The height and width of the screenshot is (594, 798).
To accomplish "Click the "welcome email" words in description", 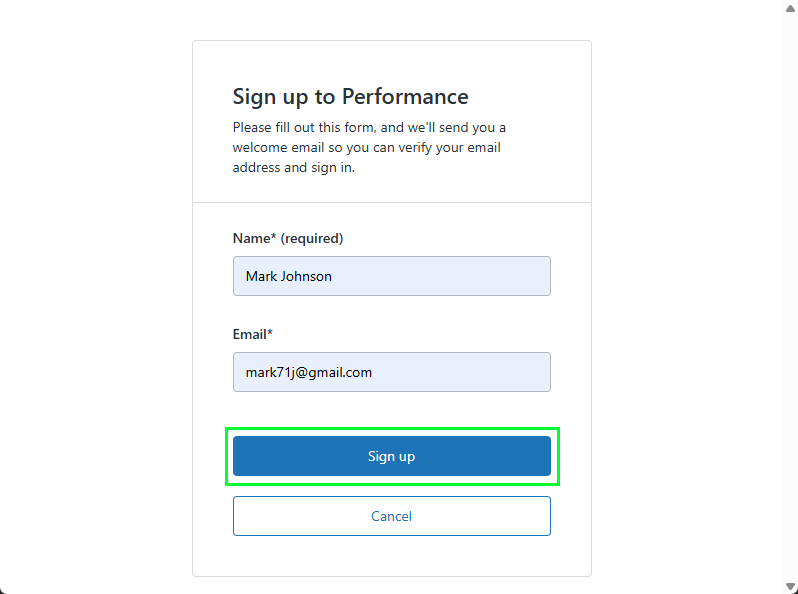I will click(278, 148).
